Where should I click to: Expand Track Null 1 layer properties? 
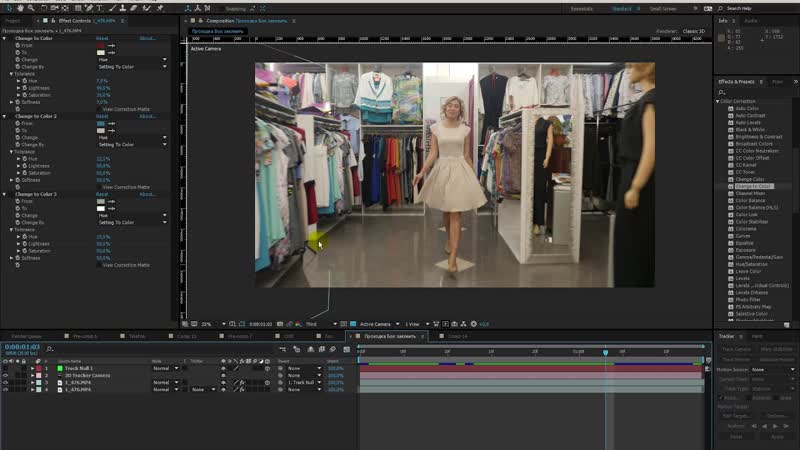pyautogui.click(x=33, y=368)
